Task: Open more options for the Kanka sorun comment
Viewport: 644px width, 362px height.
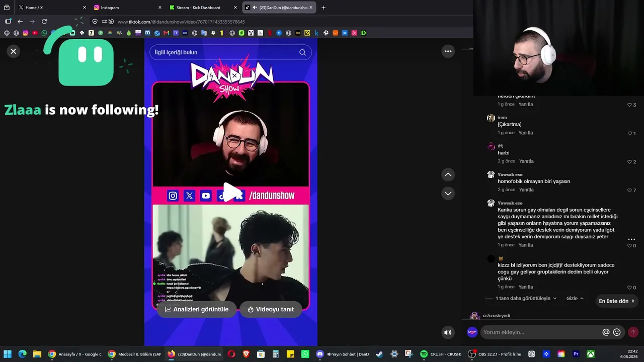Action: coord(631,239)
